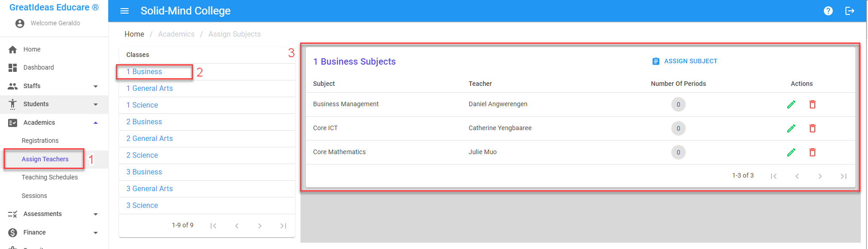The height and width of the screenshot is (249, 868).
Task: Go to first page of subjects table
Action: pos(774,176)
